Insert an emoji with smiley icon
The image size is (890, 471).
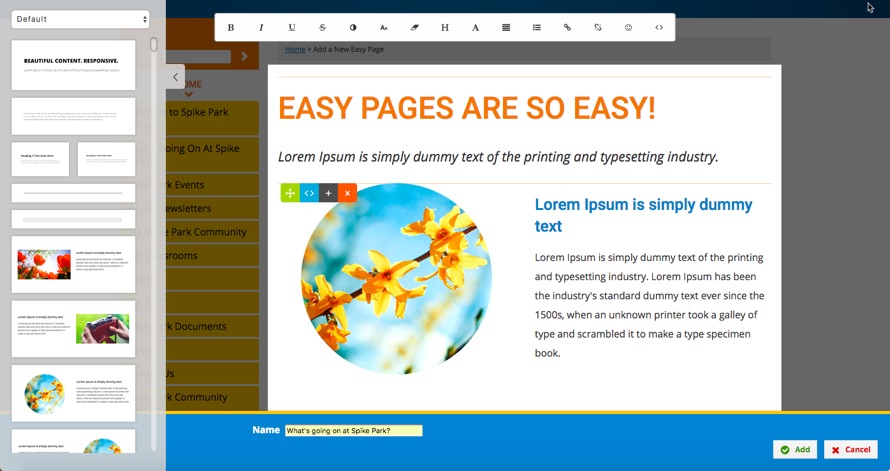click(629, 28)
